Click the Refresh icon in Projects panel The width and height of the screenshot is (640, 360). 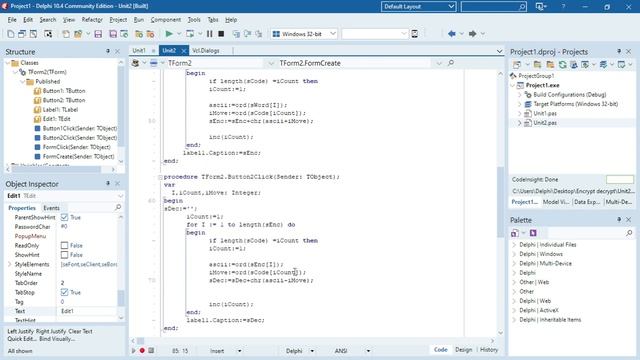[562, 64]
